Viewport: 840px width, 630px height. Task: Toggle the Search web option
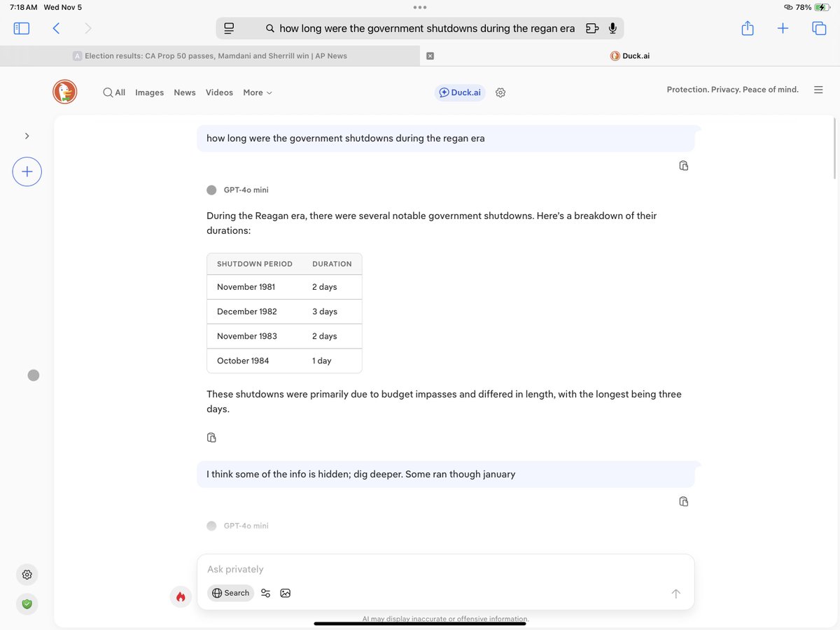tap(230, 593)
